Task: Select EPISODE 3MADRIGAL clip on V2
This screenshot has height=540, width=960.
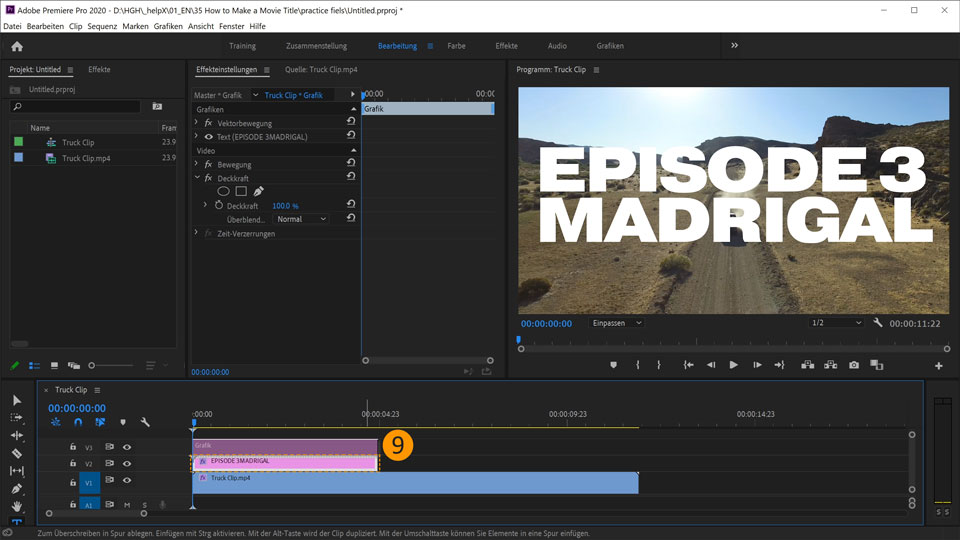Action: [285, 462]
